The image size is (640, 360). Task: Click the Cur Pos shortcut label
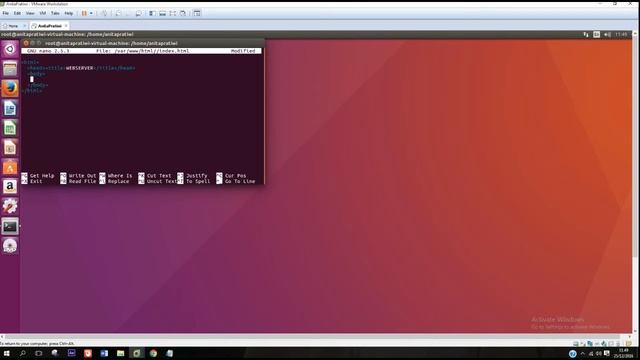[x=236, y=176]
